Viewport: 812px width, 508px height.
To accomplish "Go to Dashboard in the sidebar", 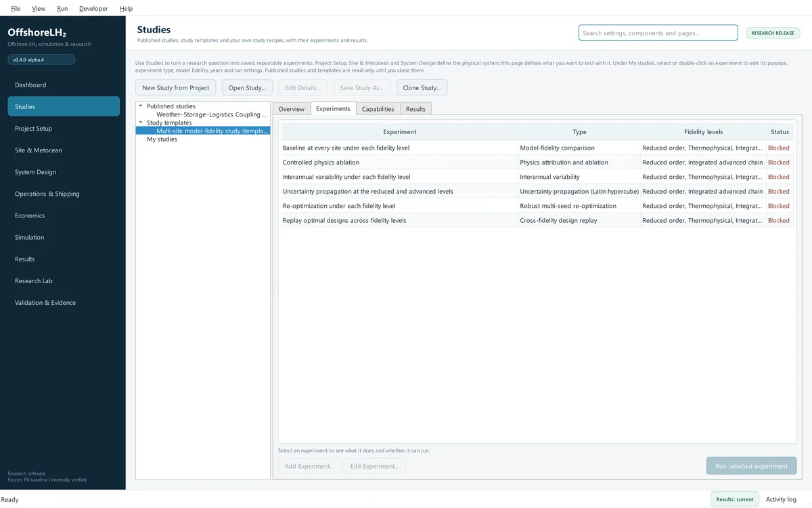I will click(x=64, y=85).
